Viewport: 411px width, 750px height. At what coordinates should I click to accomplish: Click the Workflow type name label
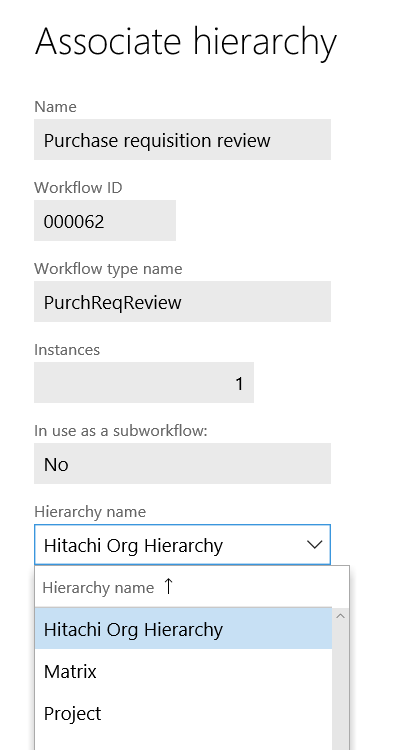click(108, 269)
